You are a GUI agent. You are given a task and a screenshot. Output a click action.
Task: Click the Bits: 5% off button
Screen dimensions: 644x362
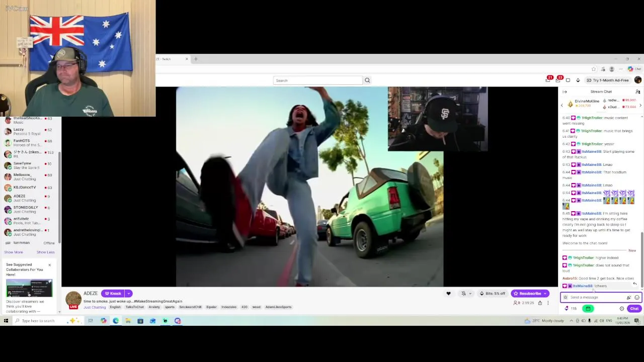(x=493, y=294)
